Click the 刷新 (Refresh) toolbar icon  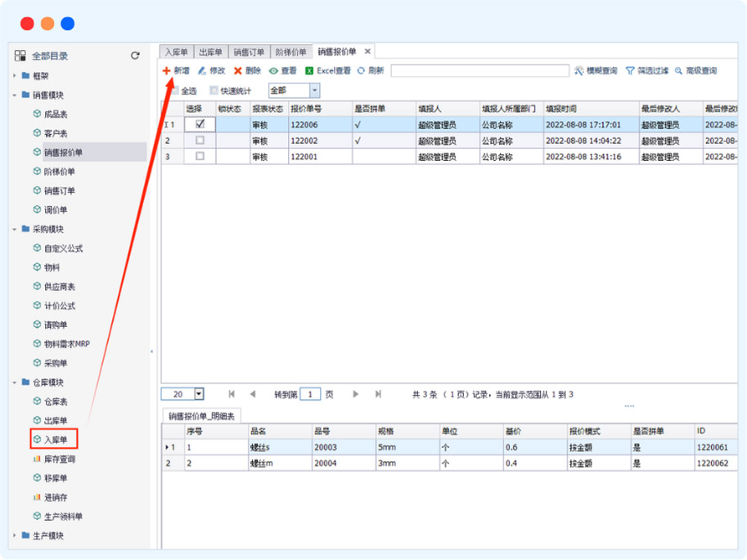pos(361,71)
